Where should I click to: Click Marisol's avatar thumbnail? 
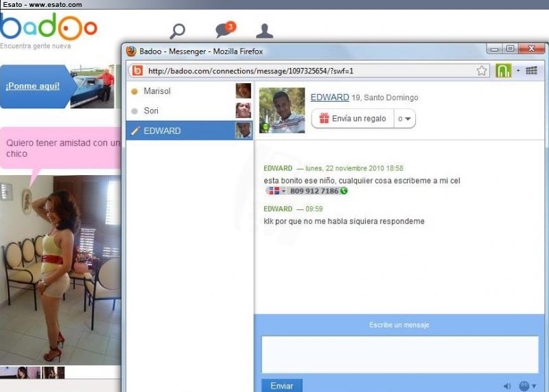pos(244,91)
